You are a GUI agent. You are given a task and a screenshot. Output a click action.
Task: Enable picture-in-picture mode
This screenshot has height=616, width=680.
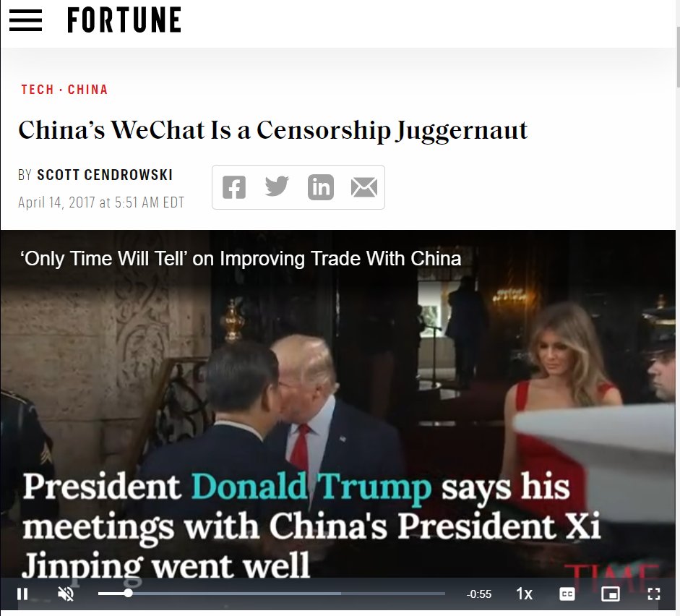tap(611, 594)
